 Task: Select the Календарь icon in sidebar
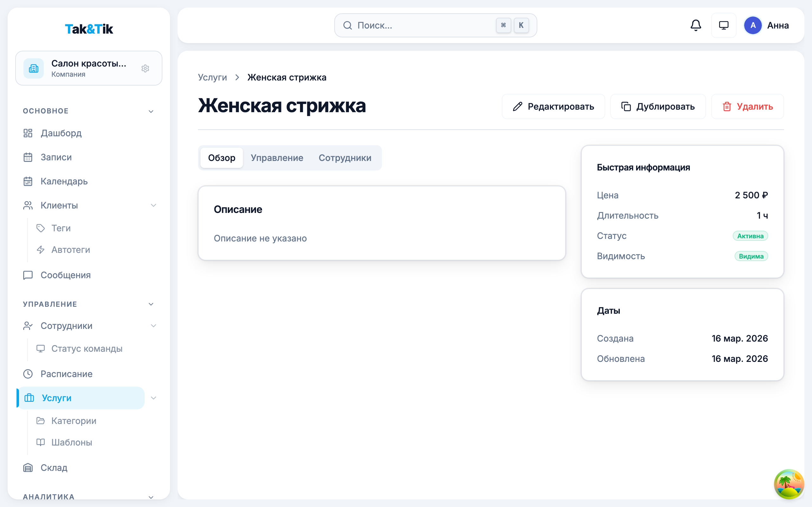click(28, 181)
